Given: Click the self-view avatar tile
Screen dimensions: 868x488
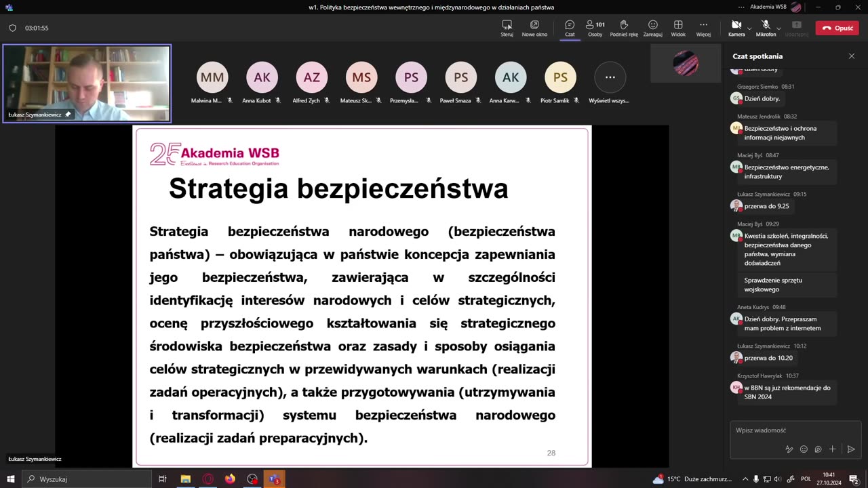Looking at the screenshot, I should pyautogui.click(x=686, y=63).
